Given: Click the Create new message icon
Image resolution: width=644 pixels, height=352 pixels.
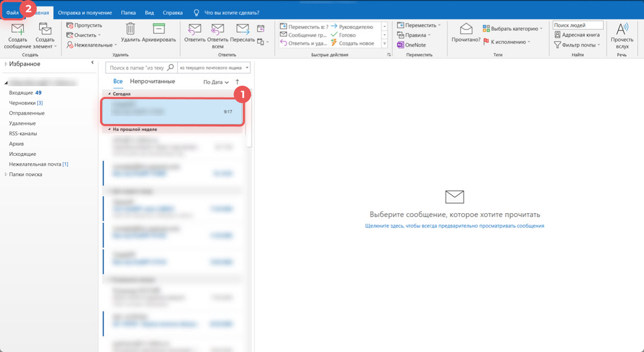Looking at the screenshot, I should 18,30.
